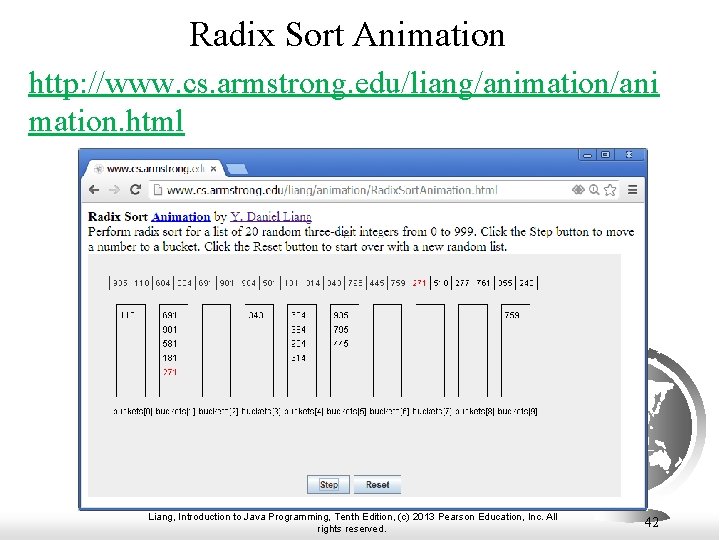Click 110 in the top number list

[141, 283]
